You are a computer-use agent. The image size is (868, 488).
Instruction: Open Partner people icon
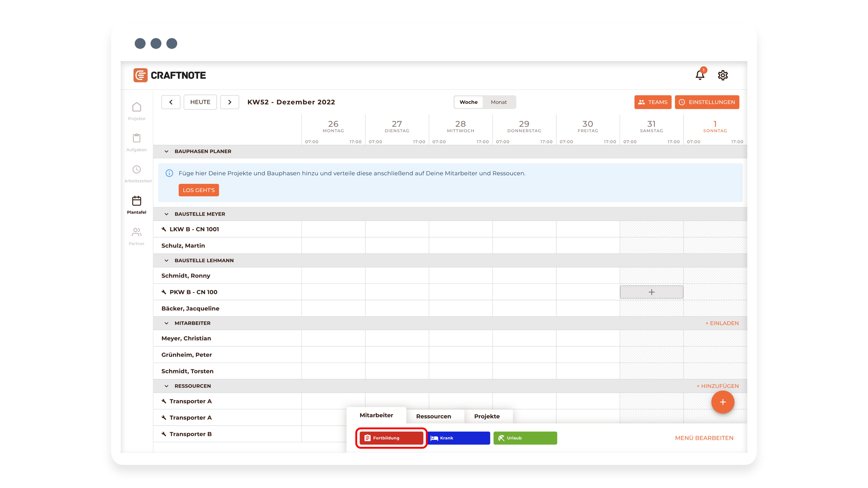137,236
